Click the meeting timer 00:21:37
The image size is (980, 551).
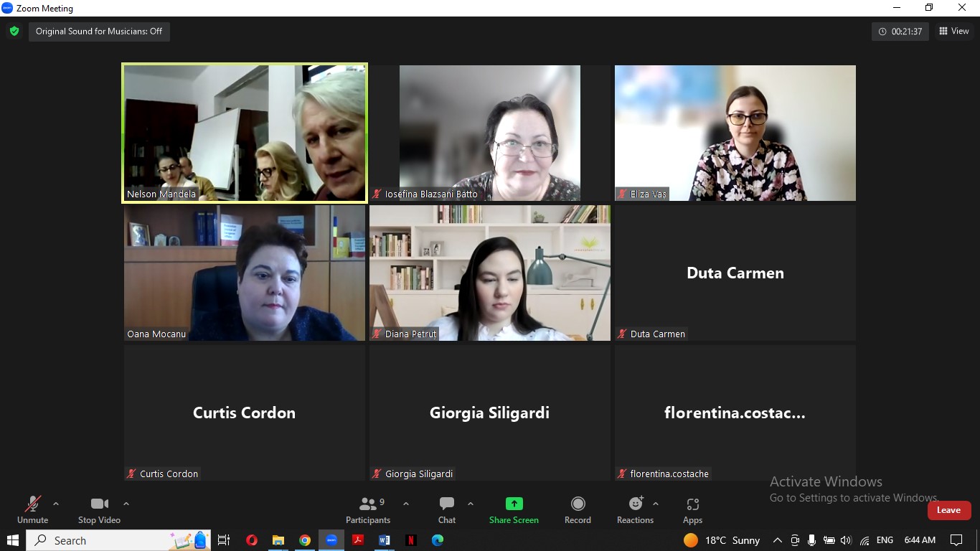[x=900, y=32]
